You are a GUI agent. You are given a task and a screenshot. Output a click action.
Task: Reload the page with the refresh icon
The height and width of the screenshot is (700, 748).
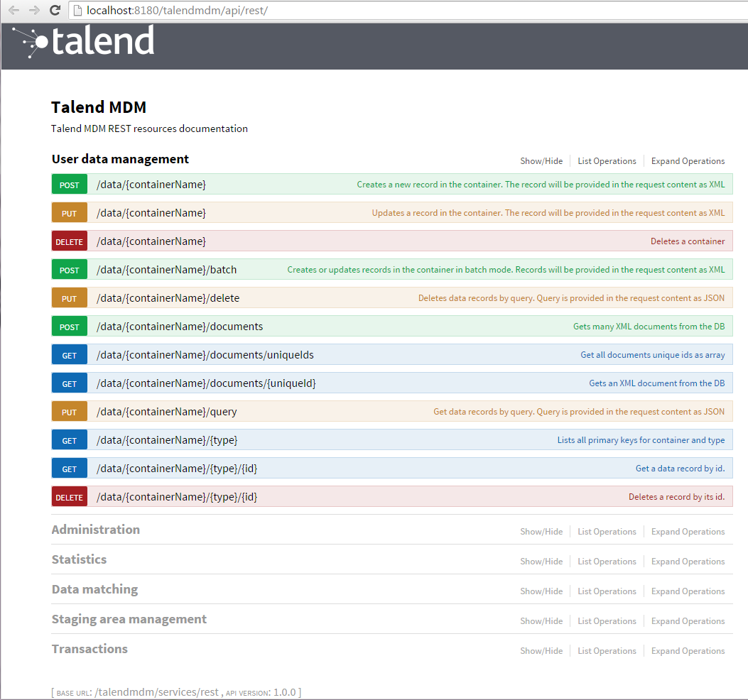coord(55,10)
